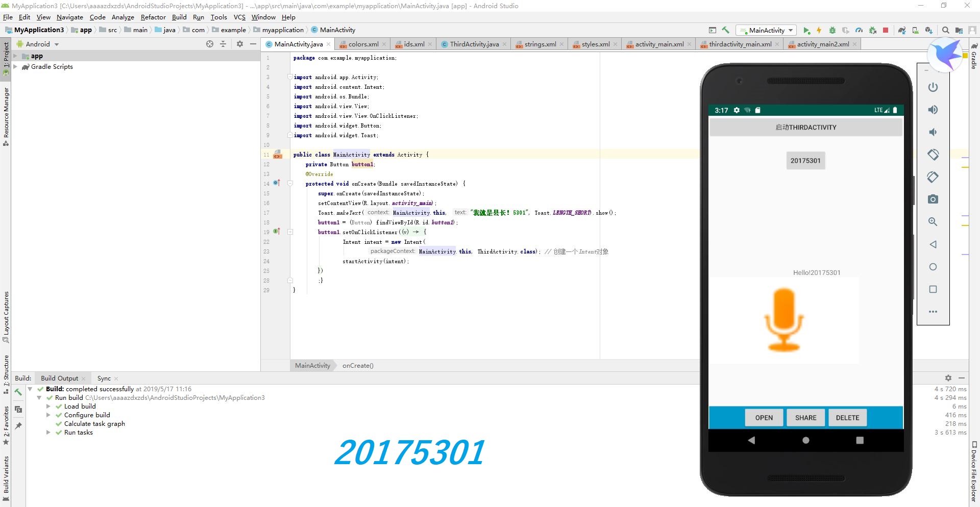This screenshot has width=980, height=507.
Task: Collapse the Run build node
Action: click(39, 398)
